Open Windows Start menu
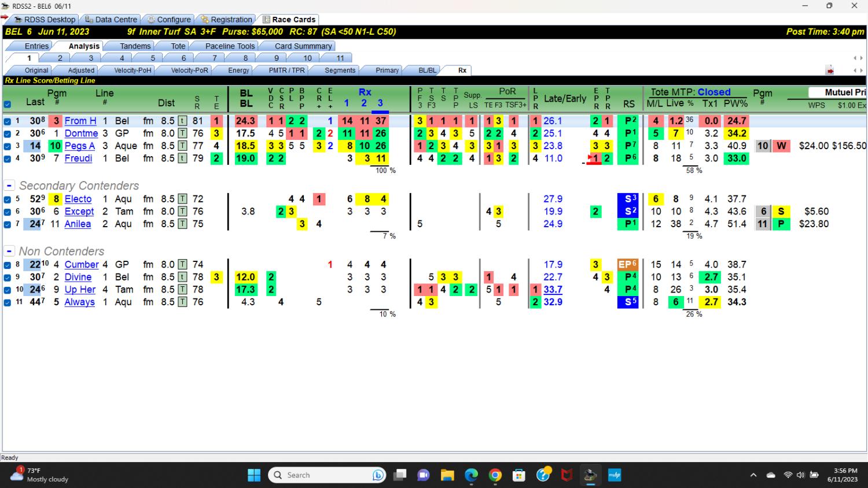The height and width of the screenshot is (488, 868). [254, 475]
